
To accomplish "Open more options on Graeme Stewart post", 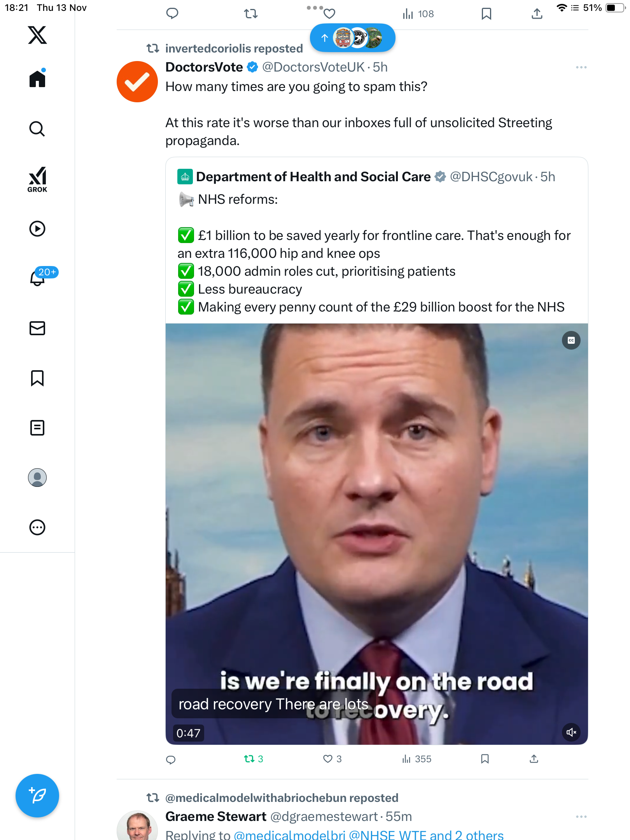I will coord(581,817).
